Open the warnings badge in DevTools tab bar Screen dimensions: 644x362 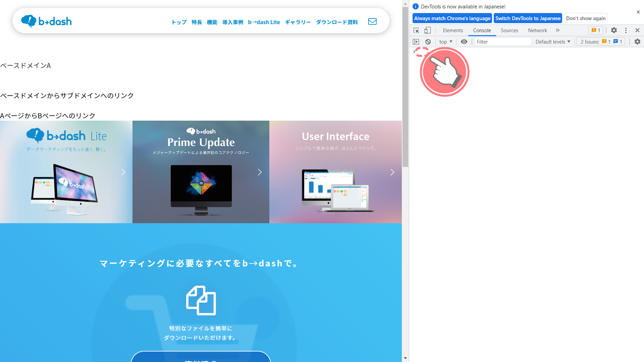click(x=596, y=30)
